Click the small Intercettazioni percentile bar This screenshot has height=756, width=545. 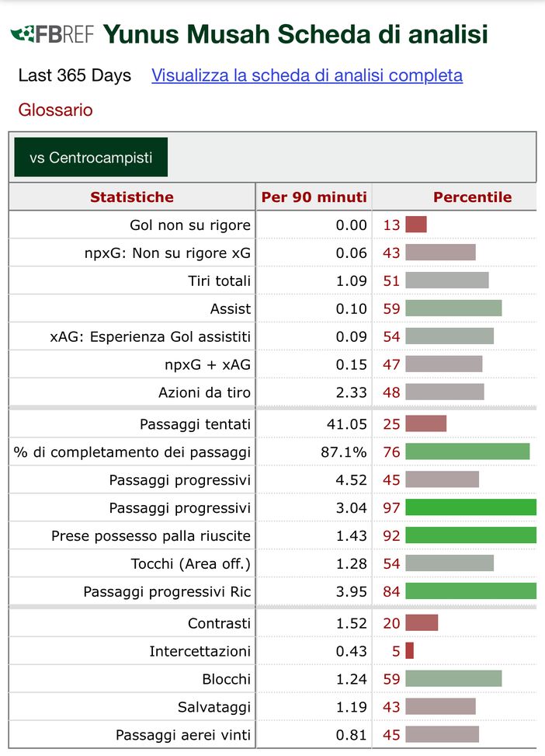(x=410, y=651)
